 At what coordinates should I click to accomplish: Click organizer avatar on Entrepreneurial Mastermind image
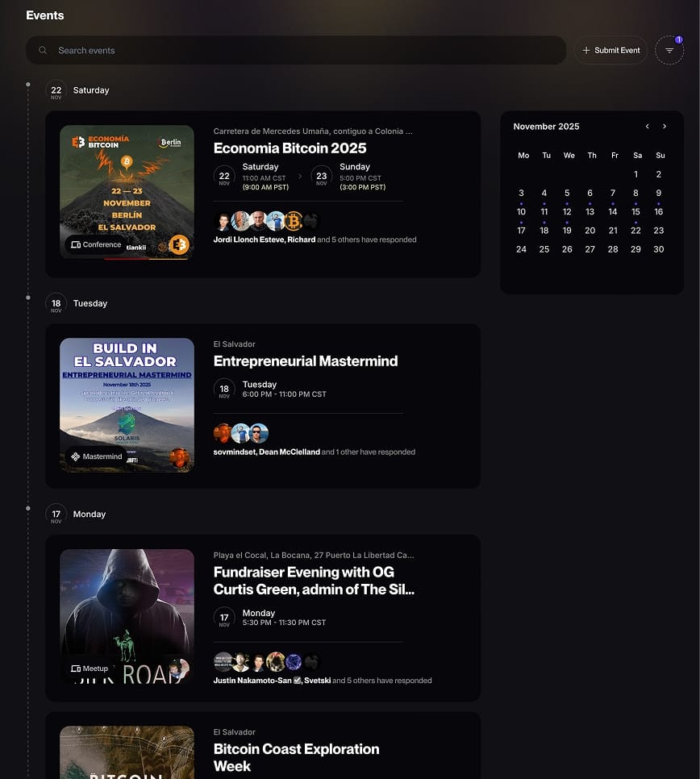pos(179,457)
